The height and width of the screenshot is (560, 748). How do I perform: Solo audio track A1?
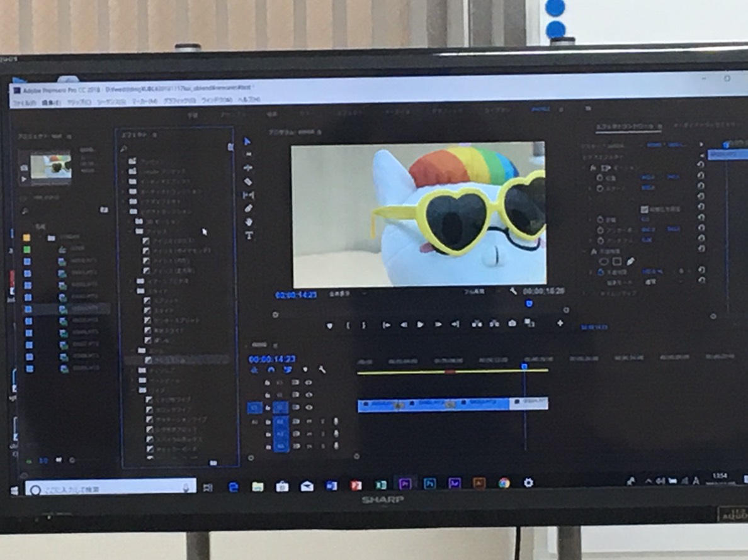[x=322, y=422]
